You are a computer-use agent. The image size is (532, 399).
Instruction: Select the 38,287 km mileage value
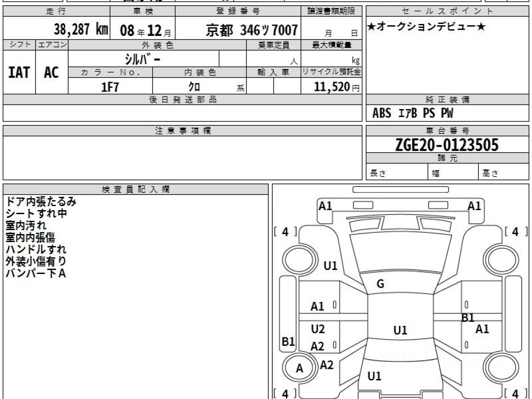click(x=81, y=30)
